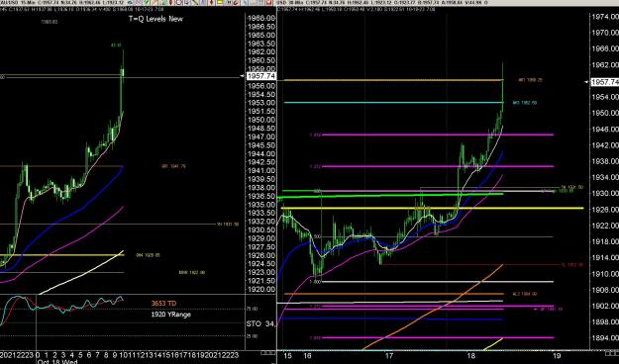Click the 1925.85 yellow level label
Image resolution: width=619 pixels, height=364 pixels.
coord(148,255)
